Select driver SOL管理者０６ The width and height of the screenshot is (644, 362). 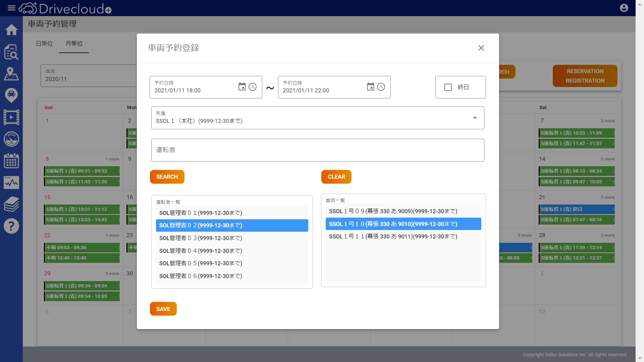232,276
